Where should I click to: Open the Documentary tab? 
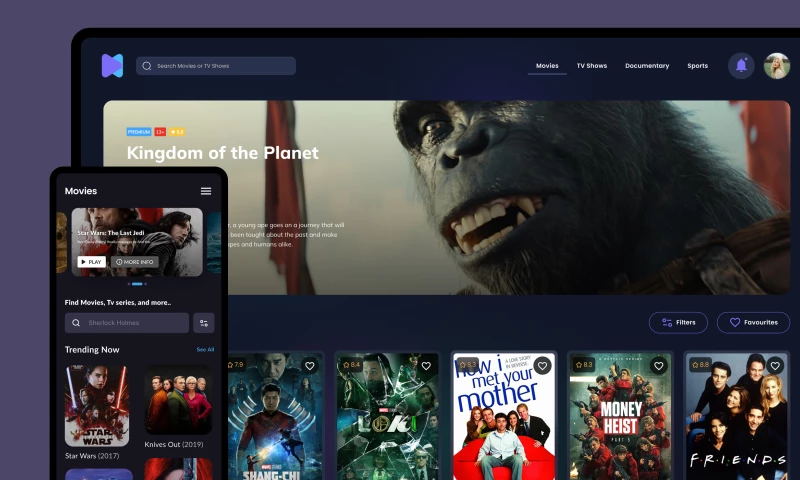(x=647, y=66)
